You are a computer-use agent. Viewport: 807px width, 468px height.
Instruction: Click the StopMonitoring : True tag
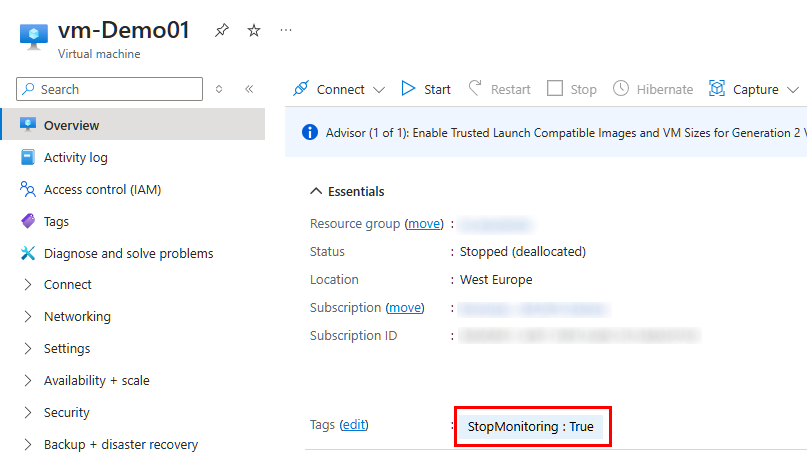531,427
